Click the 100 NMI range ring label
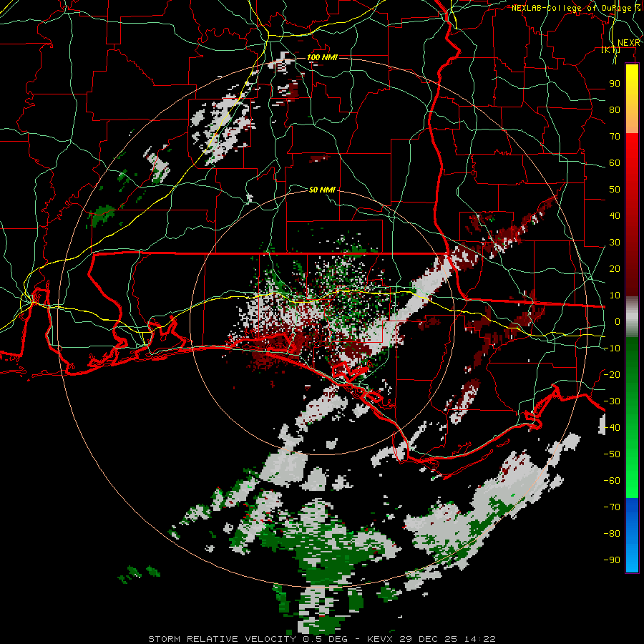Screen dimensions: 644x644 click(x=323, y=57)
